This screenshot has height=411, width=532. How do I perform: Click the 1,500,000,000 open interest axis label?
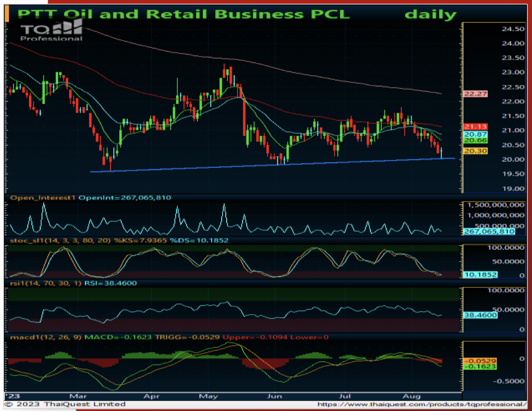pyautogui.click(x=496, y=205)
